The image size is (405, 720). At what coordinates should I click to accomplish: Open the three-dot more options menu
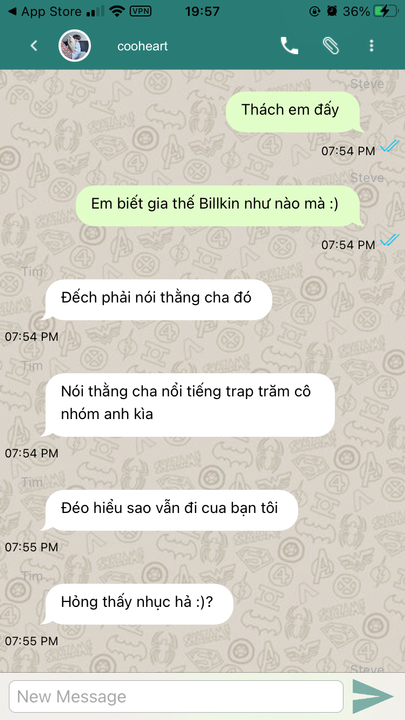[371, 45]
